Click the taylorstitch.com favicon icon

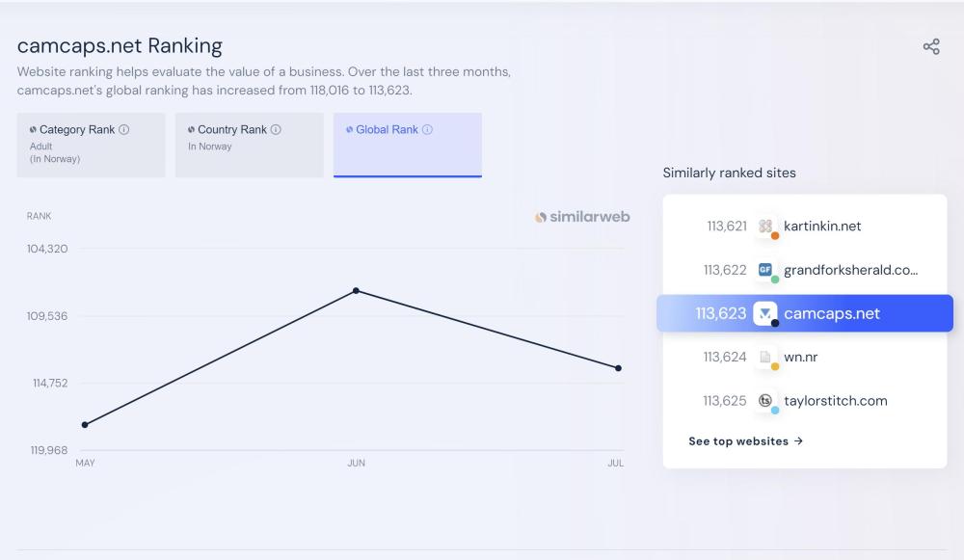tap(766, 400)
